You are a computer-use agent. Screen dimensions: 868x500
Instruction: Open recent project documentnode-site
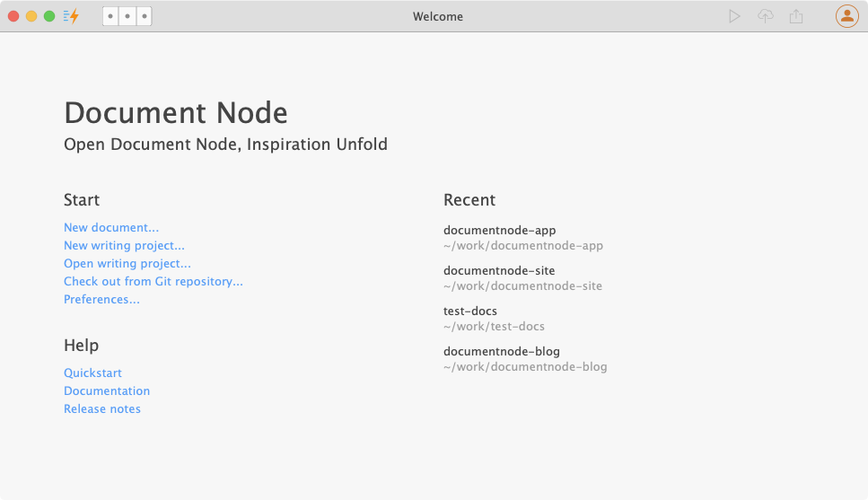point(499,271)
